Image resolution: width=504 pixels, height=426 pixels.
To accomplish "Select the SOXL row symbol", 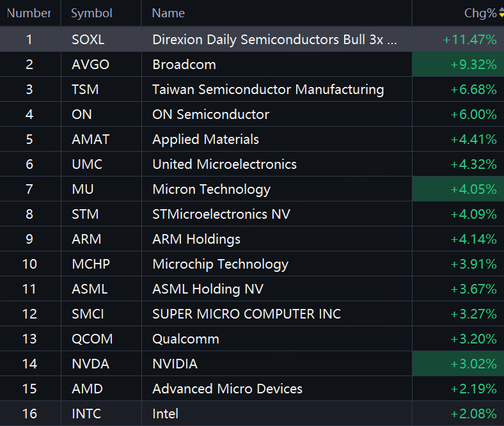I will tap(88, 40).
